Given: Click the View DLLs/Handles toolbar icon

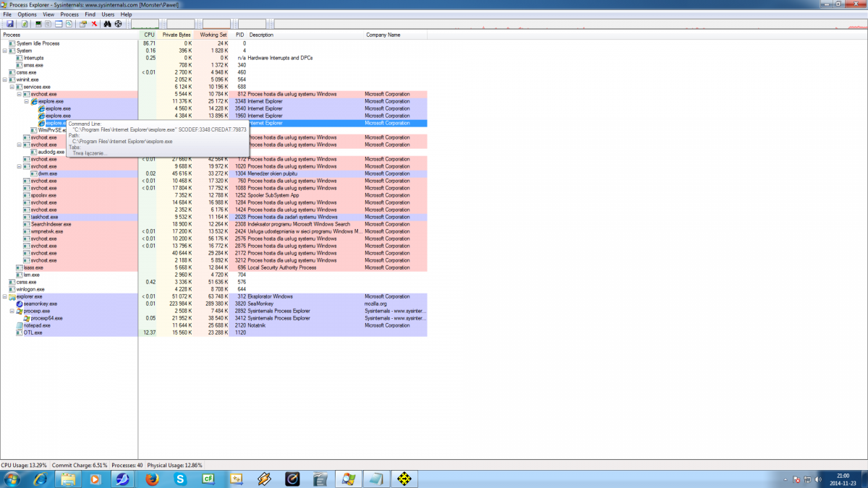Looking at the screenshot, I should pos(69,24).
